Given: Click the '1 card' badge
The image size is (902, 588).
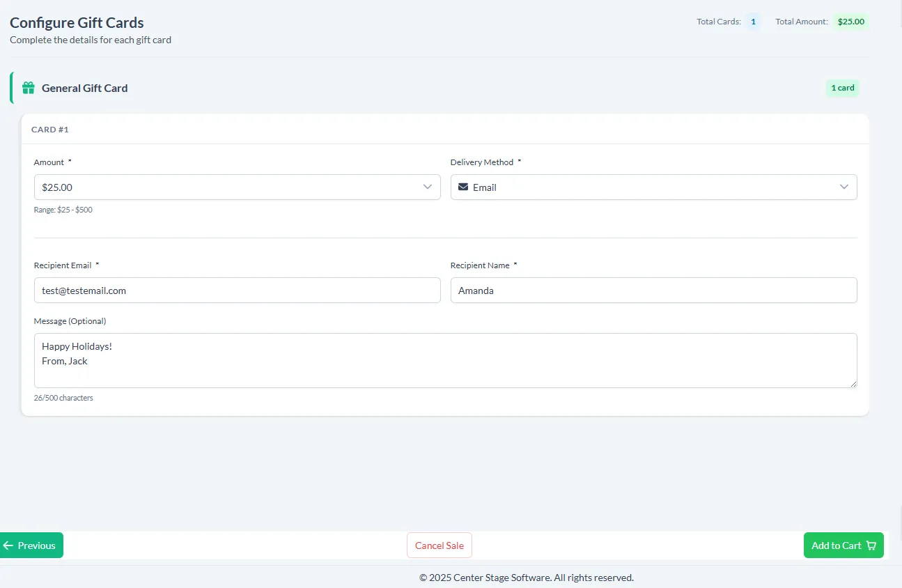Looking at the screenshot, I should (843, 88).
